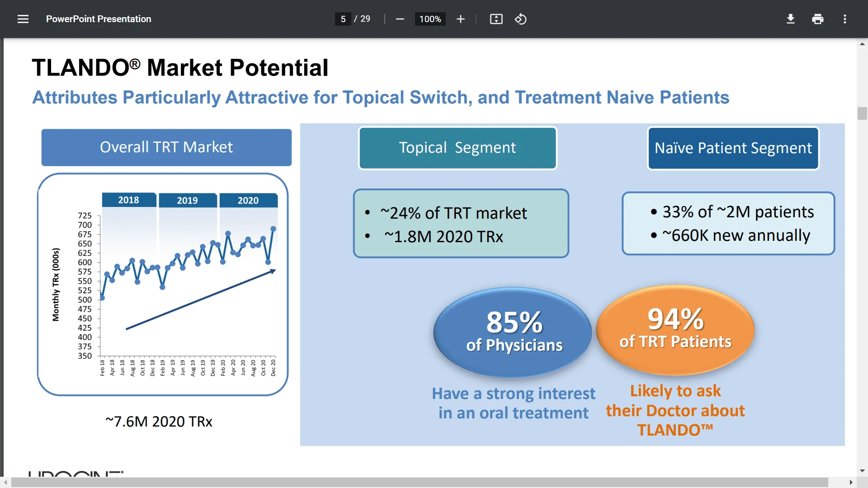Click the scroll right arrow
This screenshot has width=868, height=488.
(x=851, y=483)
